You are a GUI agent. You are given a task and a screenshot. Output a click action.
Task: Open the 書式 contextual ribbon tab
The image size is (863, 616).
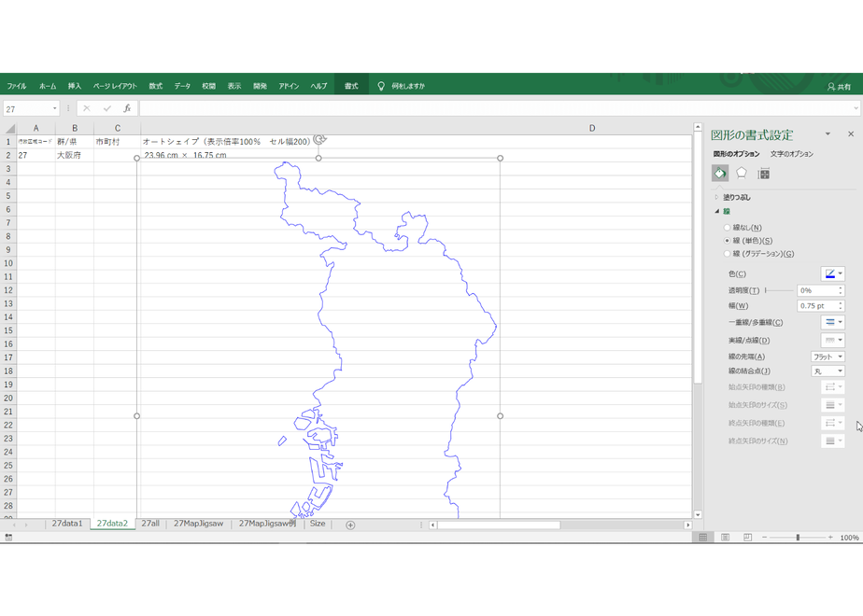coord(351,86)
